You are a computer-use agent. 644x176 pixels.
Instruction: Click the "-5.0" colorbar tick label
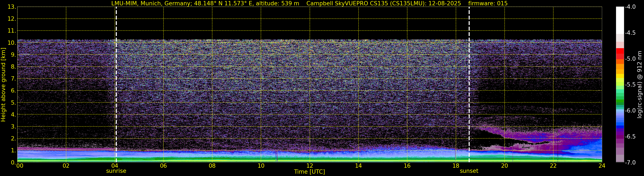(630, 59)
